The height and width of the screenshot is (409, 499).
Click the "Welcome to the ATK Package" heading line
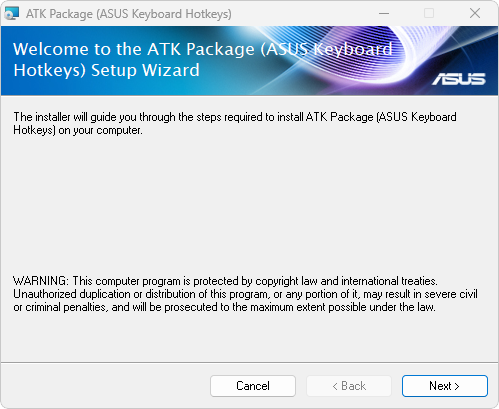pos(203,49)
